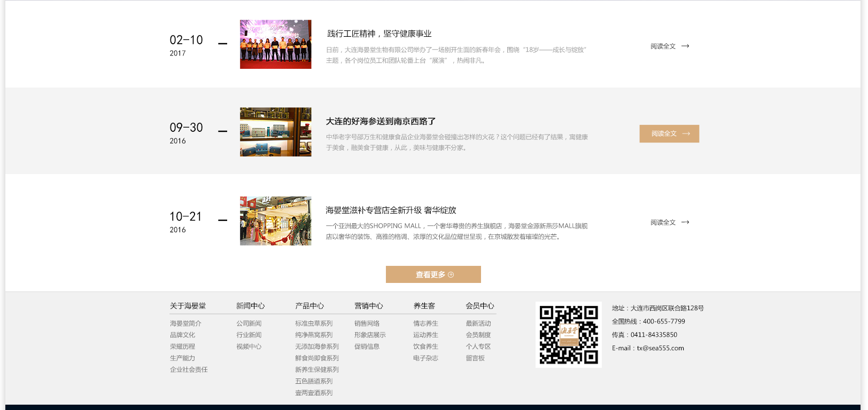Open the 营销中心 footer heading
This screenshot has height=410, width=868.
369,306
